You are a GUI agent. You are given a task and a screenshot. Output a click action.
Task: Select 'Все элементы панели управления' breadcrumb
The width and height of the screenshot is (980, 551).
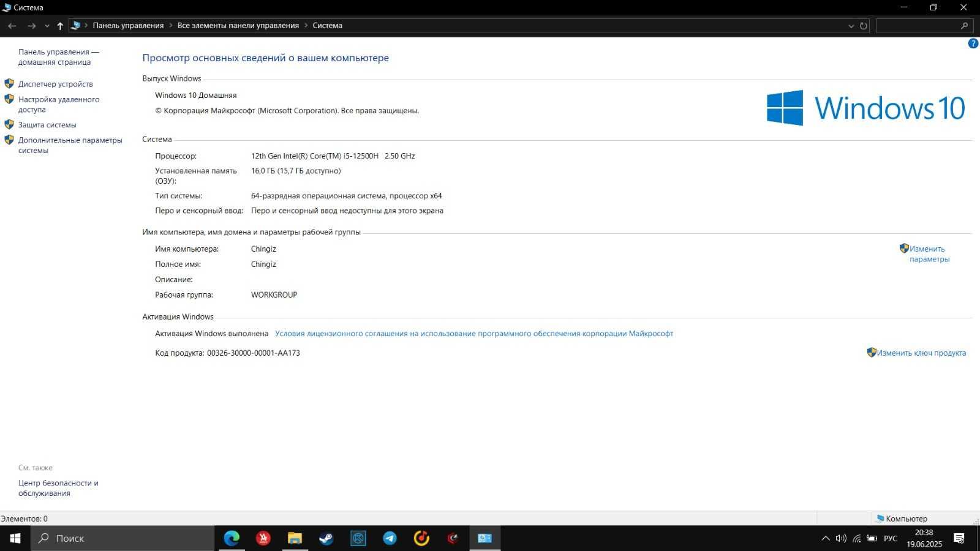tap(238, 26)
